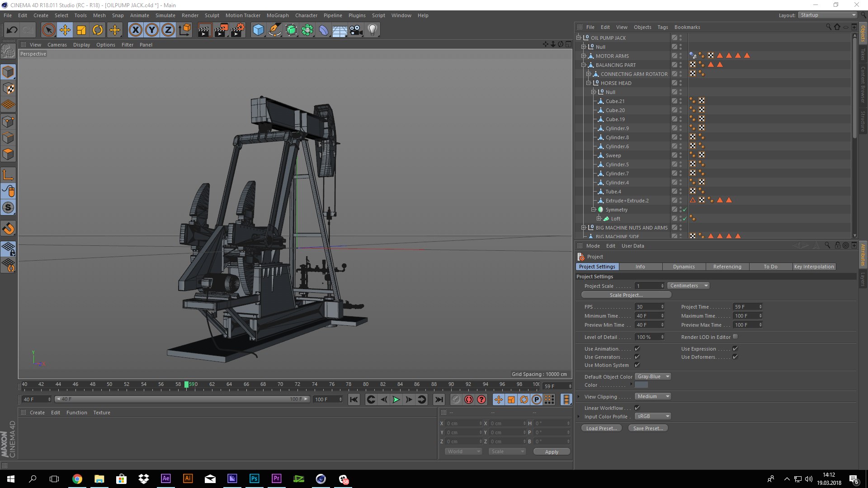868x488 pixels.
Task: Toggle Use Motion System checkbox
Action: click(x=637, y=365)
